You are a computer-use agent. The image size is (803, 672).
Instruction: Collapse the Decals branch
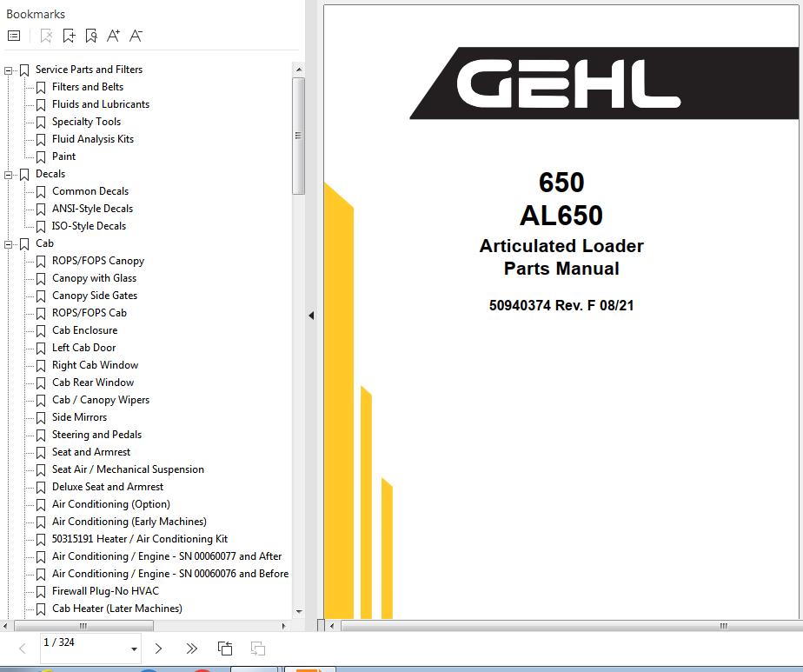coord(8,175)
